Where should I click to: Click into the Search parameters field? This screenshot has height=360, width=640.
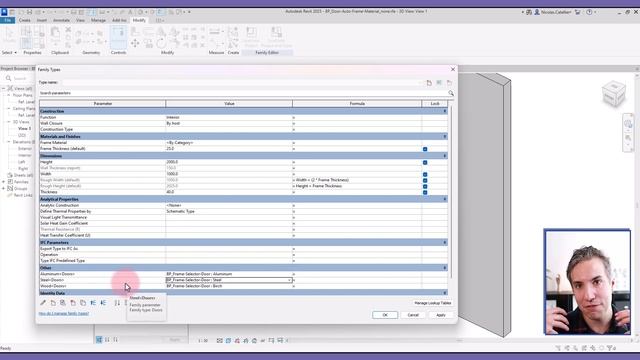243,93
